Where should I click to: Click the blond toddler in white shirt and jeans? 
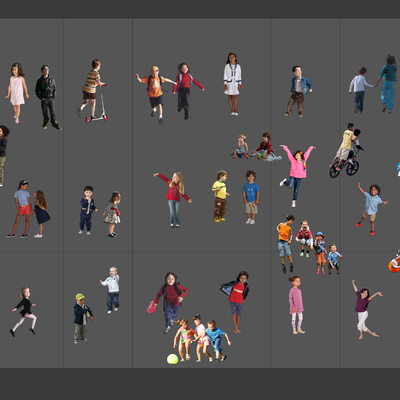(x=111, y=290)
